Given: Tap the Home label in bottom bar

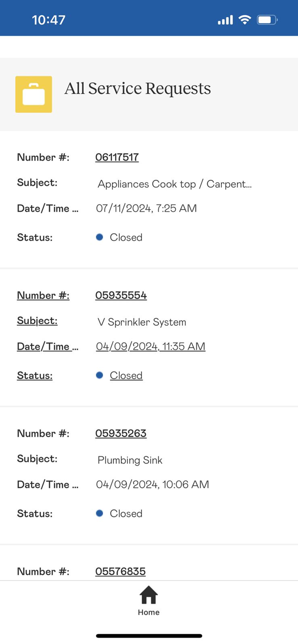Looking at the screenshot, I should (149, 612).
